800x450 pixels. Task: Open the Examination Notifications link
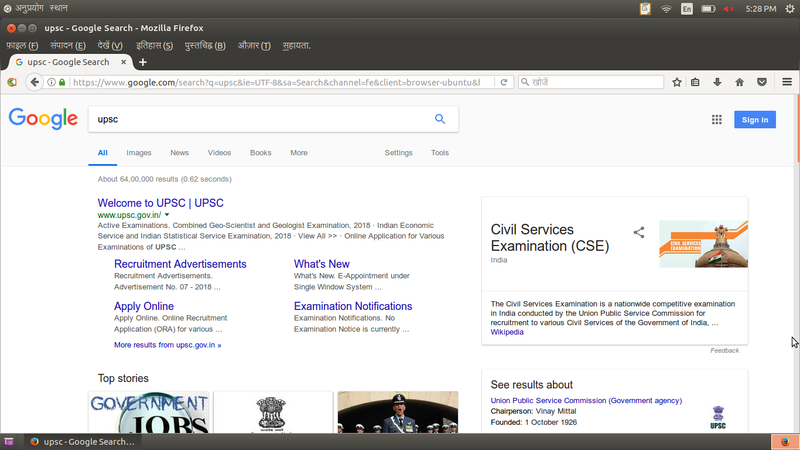pyautogui.click(x=353, y=306)
